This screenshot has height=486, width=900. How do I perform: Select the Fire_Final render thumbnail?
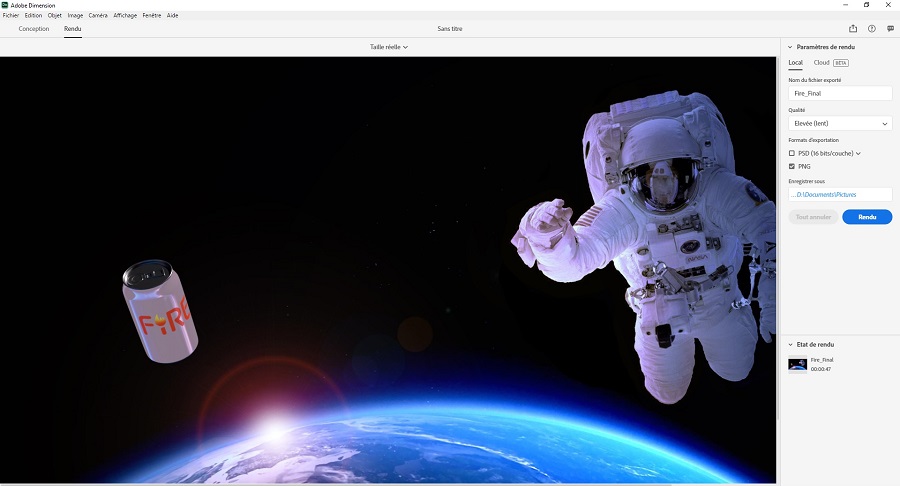[x=798, y=365]
